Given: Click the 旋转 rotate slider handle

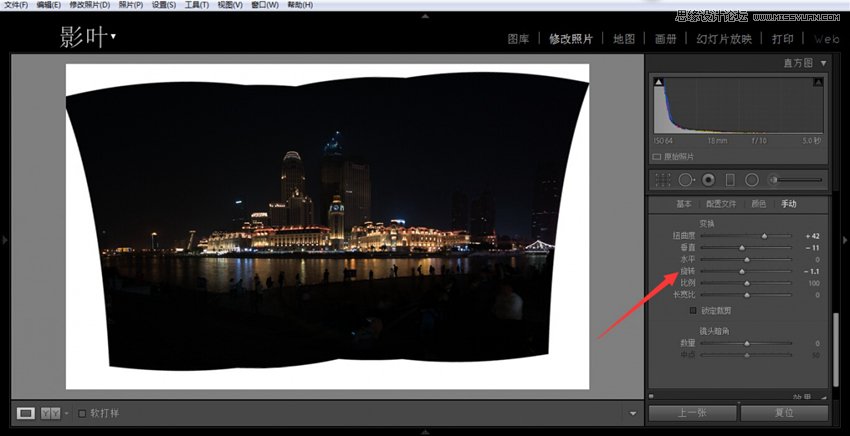Looking at the screenshot, I should [x=742, y=271].
